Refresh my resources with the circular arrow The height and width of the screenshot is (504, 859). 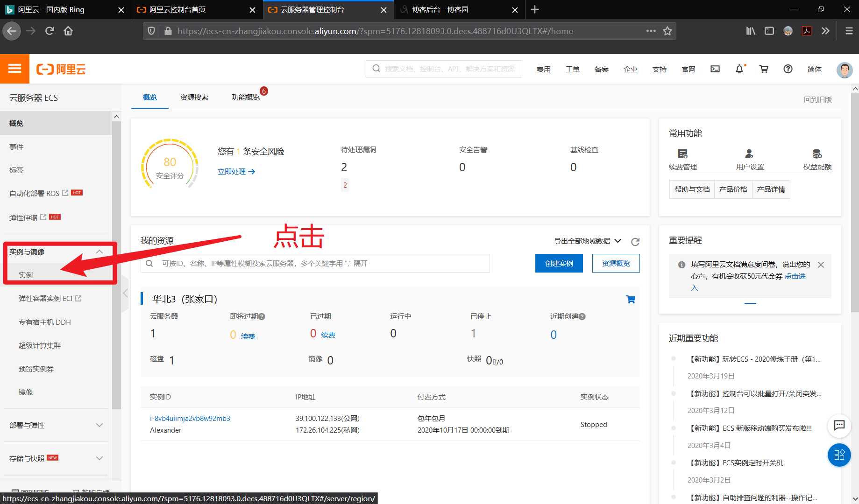tap(635, 242)
